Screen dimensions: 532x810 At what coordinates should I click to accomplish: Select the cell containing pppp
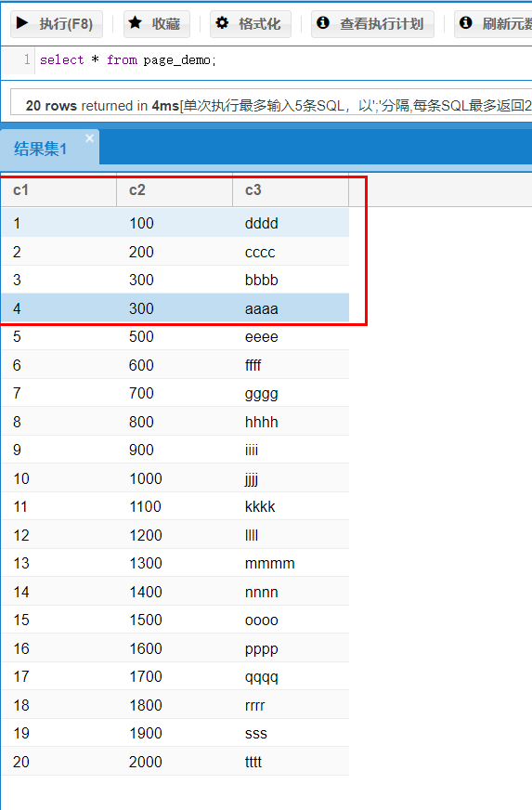click(x=291, y=648)
